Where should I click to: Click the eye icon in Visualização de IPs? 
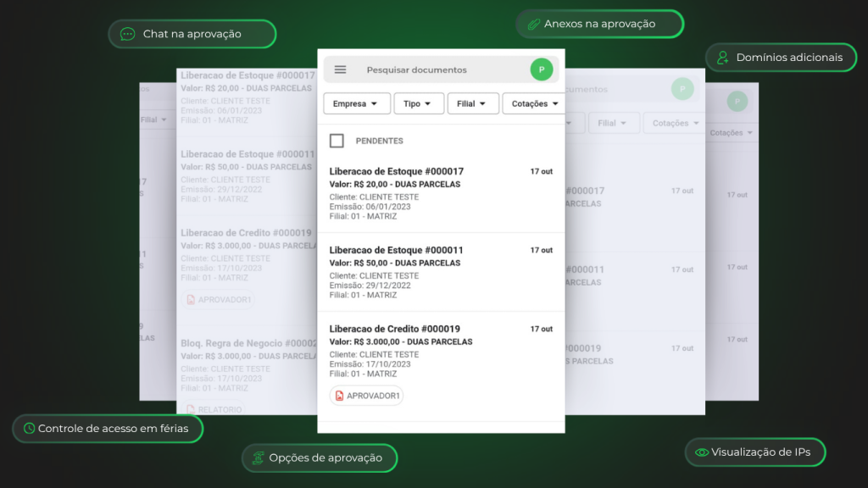click(701, 452)
